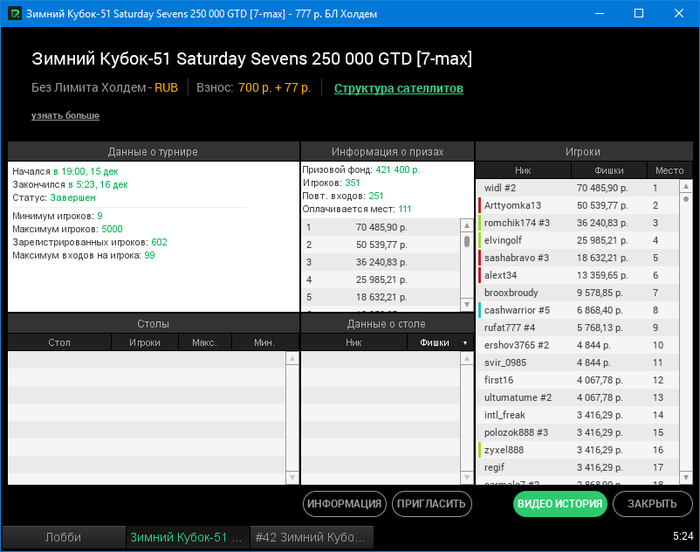Open the Структура сателлитов link
Screen dimensions: 700x552
pyautogui.click(x=398, y=88)
